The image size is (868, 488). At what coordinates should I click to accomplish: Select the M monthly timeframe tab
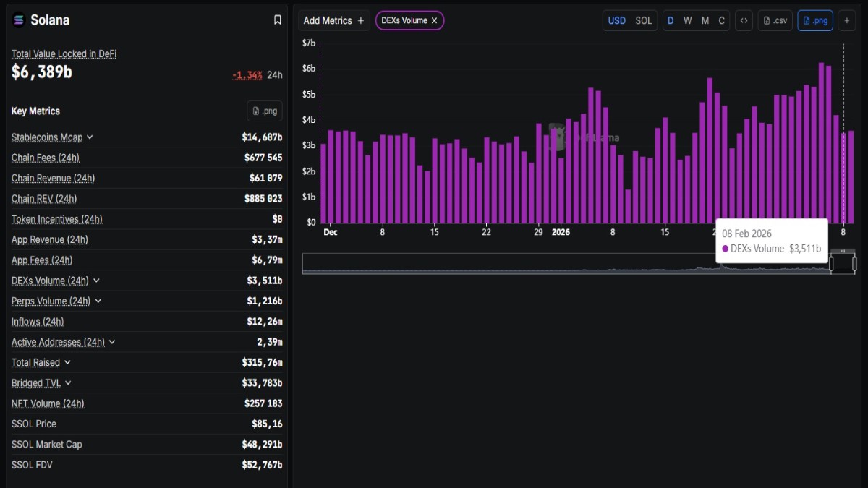(x=705, y=20)
